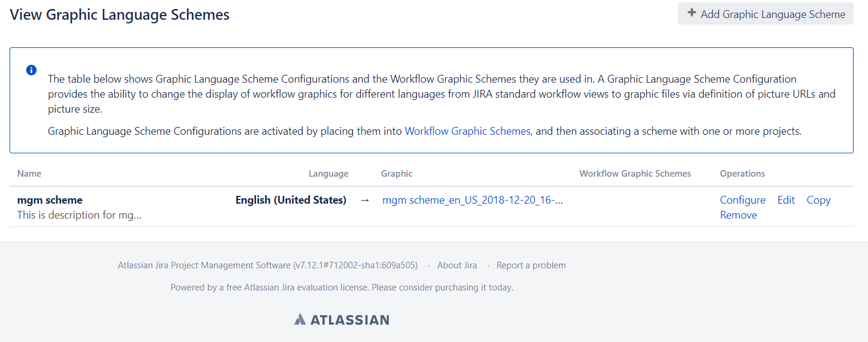
Task: Click the Language column header
Action: click(328, 174)
